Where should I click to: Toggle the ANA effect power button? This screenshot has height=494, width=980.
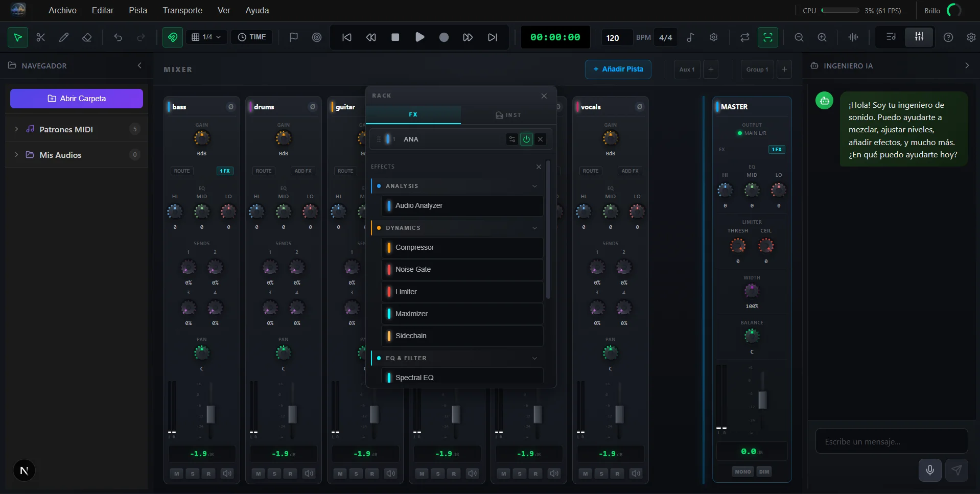coord(526,139)
